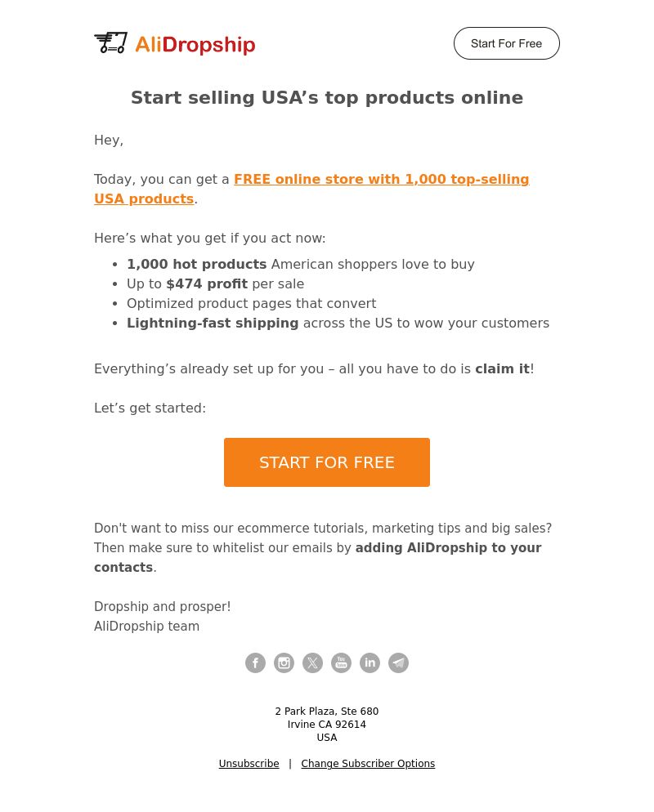Click the bold claim it text

pyautogui.click(x=502, y=368)
